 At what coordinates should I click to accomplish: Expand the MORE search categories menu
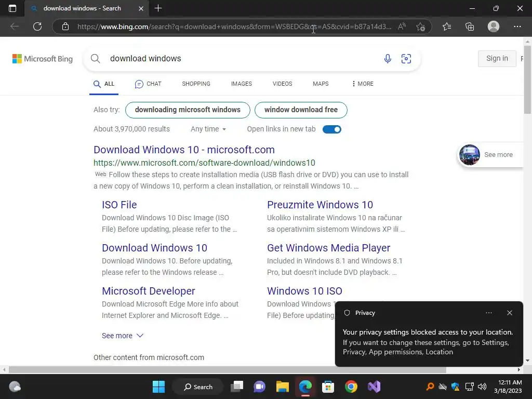(x=363, y=84)
